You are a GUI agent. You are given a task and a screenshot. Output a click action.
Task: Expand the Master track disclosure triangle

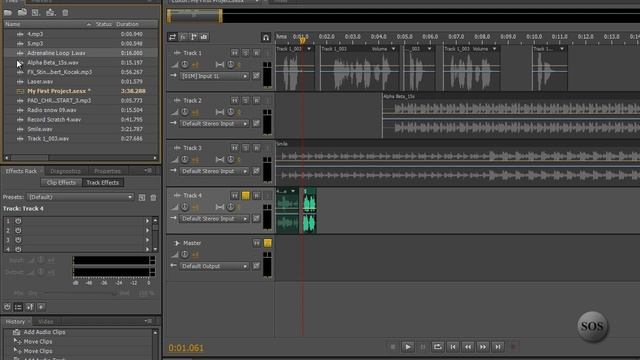tap(177, 243)
